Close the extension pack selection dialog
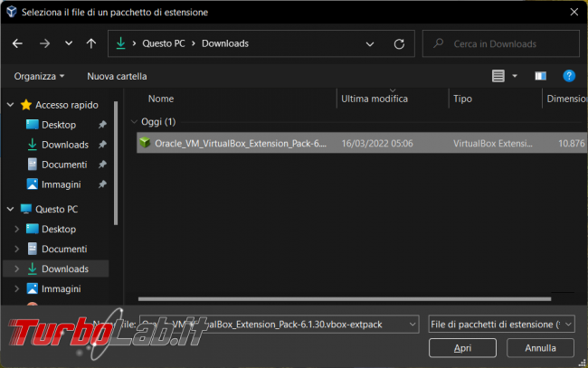 574,12
